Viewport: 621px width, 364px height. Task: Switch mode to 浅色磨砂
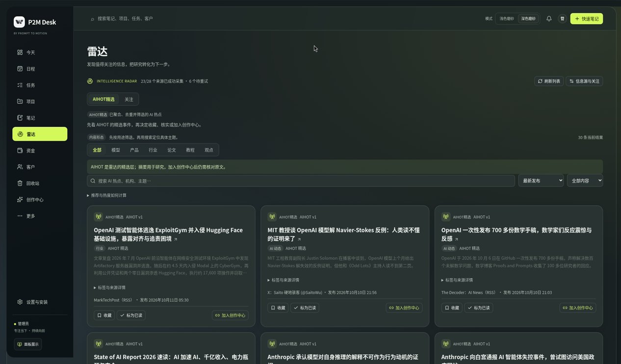507,19
